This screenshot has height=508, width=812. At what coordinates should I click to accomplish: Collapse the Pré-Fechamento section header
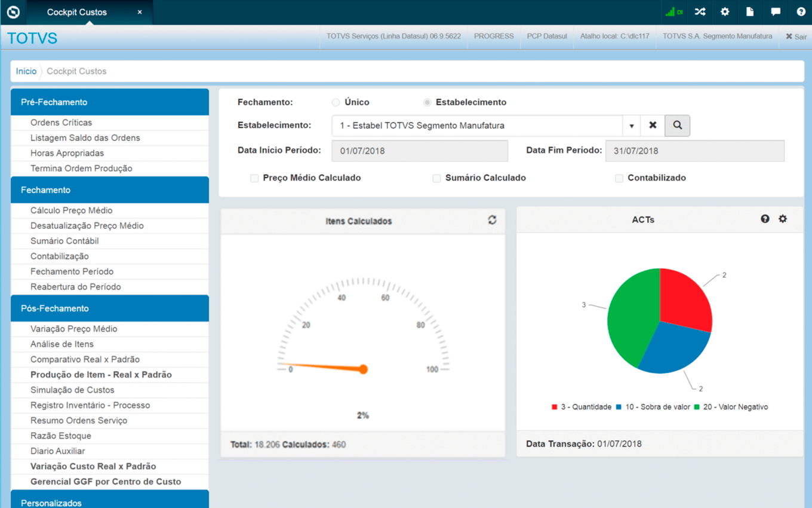(110, 102)
